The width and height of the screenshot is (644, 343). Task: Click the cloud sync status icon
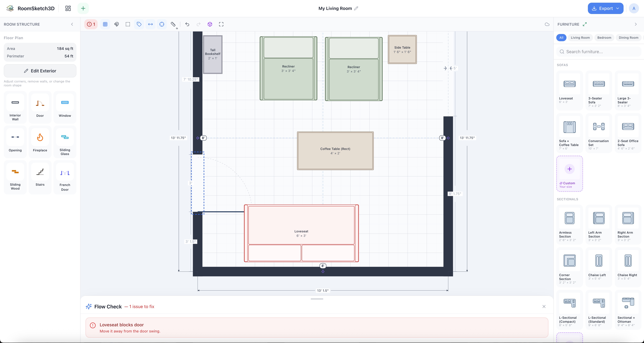547,24
